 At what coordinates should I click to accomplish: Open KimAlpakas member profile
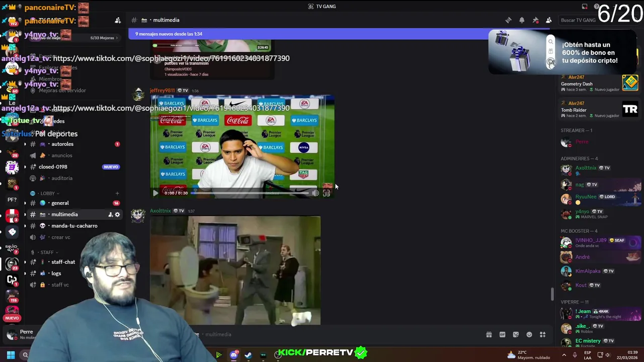pos(601,271)
